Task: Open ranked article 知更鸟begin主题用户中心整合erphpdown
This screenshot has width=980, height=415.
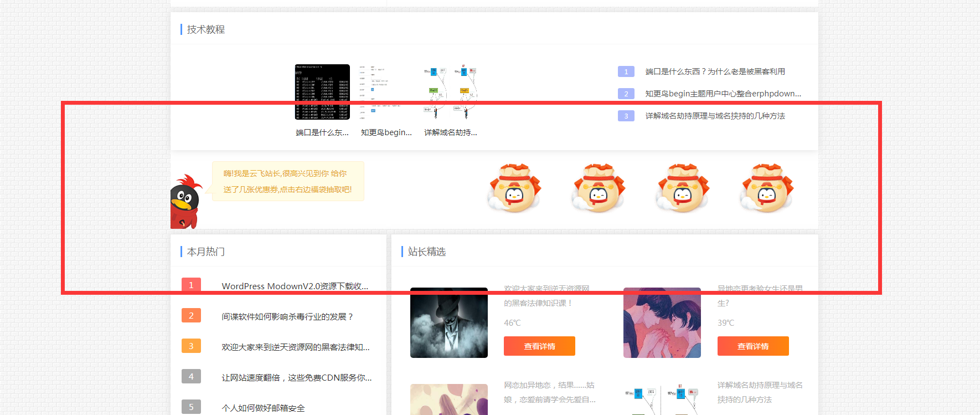Action: (723, 94)
